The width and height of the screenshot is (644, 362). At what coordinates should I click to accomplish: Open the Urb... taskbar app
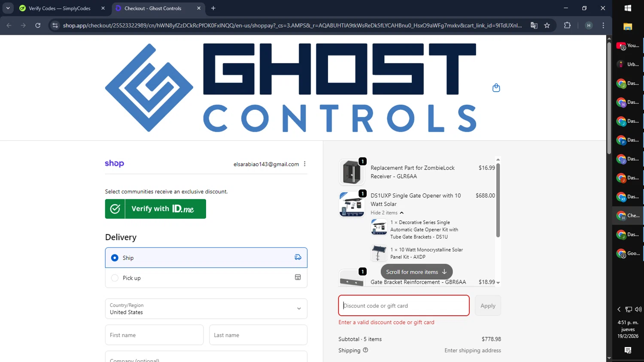tap(628, 64)
